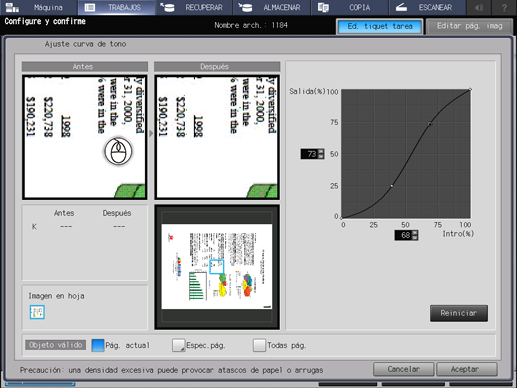
Task: Click the Objeto válido label
Action: (x=56, y=345)
